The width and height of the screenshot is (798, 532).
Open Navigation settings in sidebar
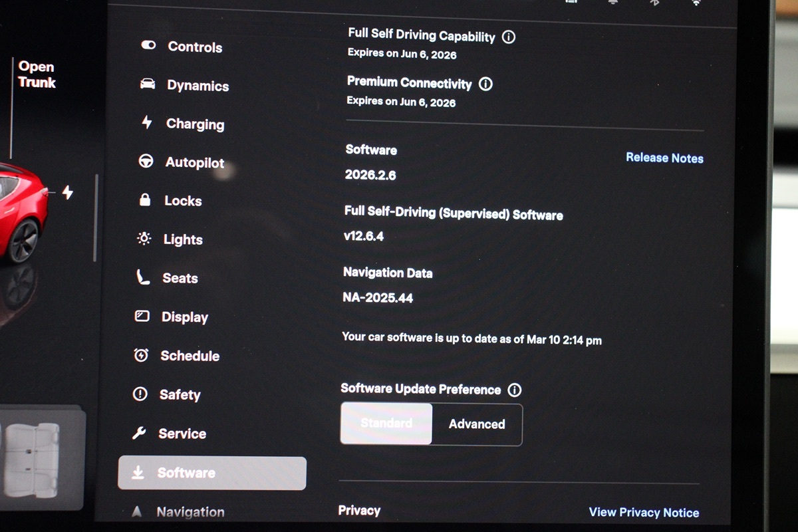click(x=190, y=512)
